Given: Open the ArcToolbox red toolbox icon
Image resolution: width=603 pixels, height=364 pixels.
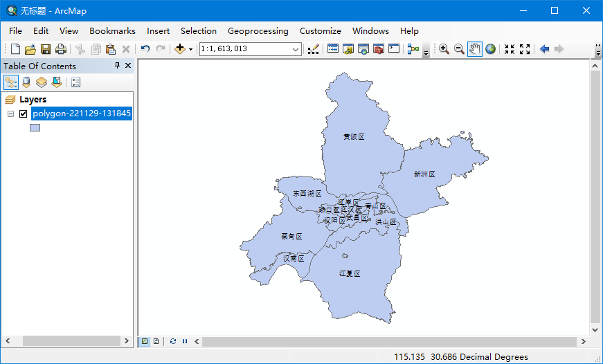Looking at the screenshot, I should (x=379, y=49).
